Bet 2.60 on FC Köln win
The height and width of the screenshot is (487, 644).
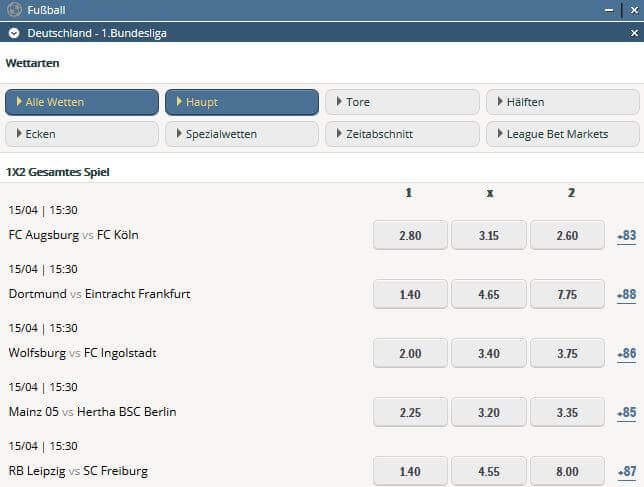[567, 235]
